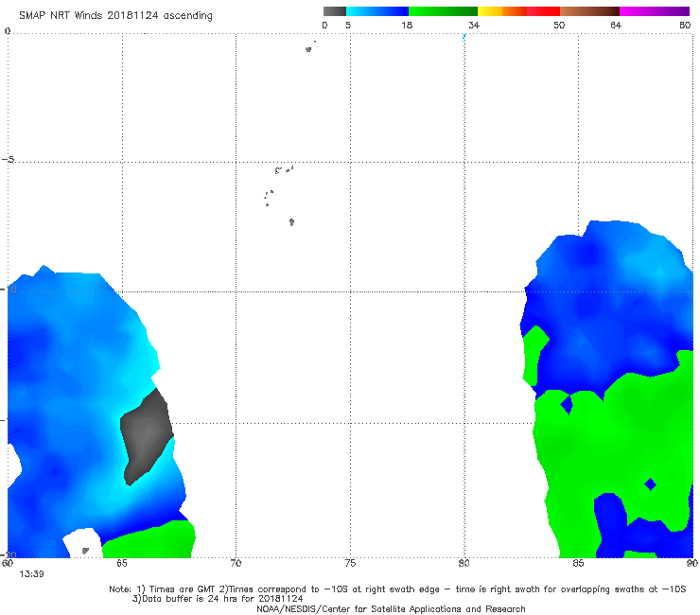Click the brown segment of the color bar

(589, 11)
